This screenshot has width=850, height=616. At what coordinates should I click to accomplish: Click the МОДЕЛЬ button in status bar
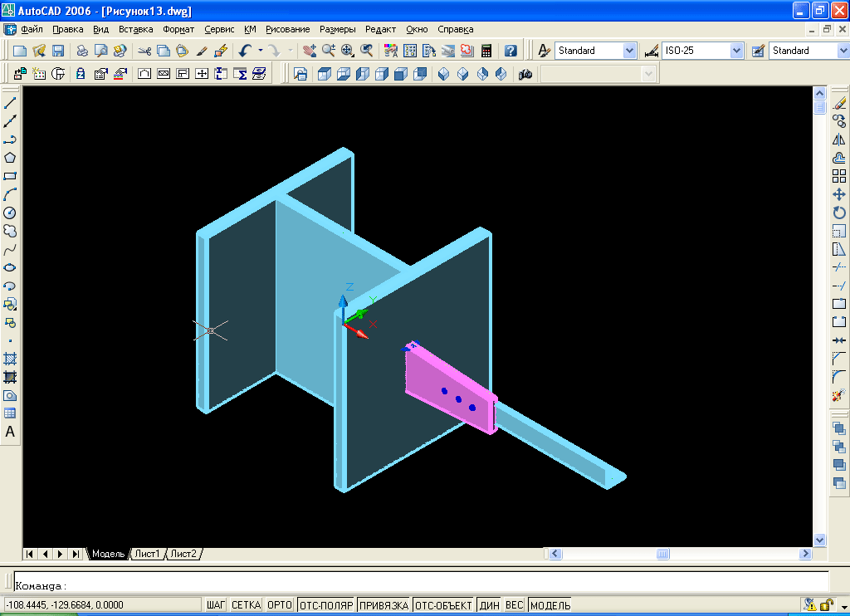550,605
